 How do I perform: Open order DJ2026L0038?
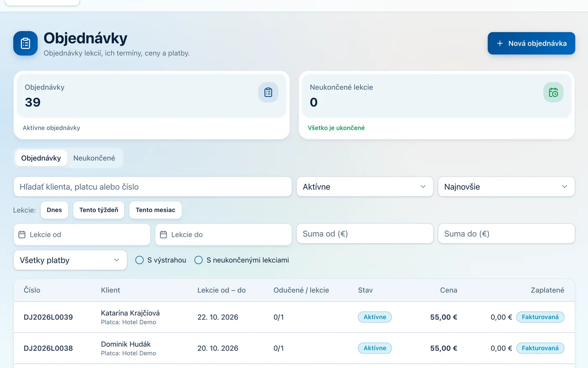[x=48, y=348]
